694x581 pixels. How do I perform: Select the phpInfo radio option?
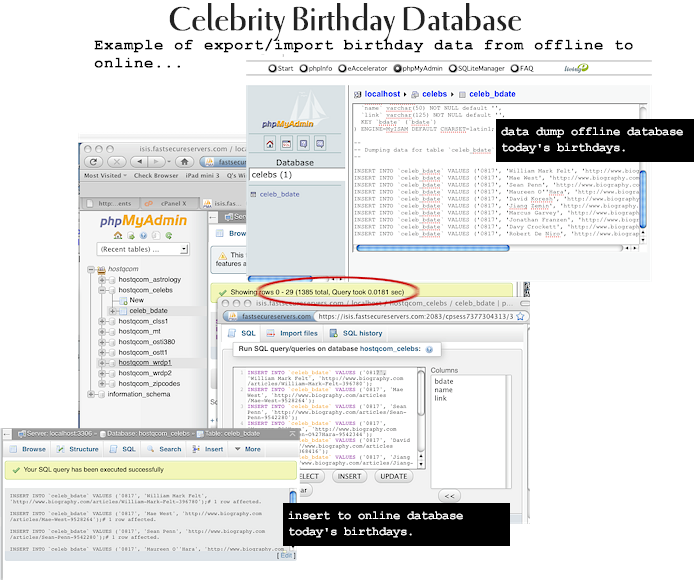point(304,68)
